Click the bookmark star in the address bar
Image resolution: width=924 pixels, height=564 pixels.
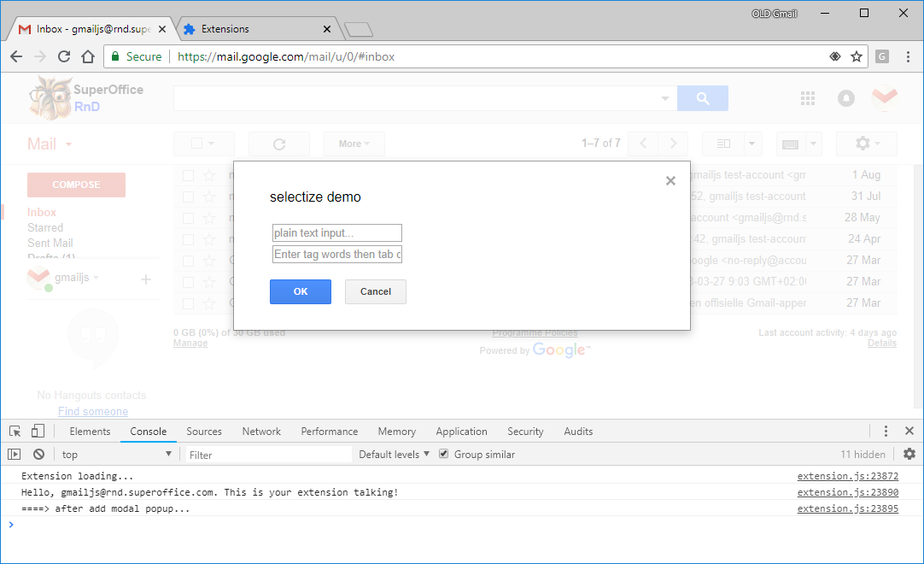pos(857,56)
